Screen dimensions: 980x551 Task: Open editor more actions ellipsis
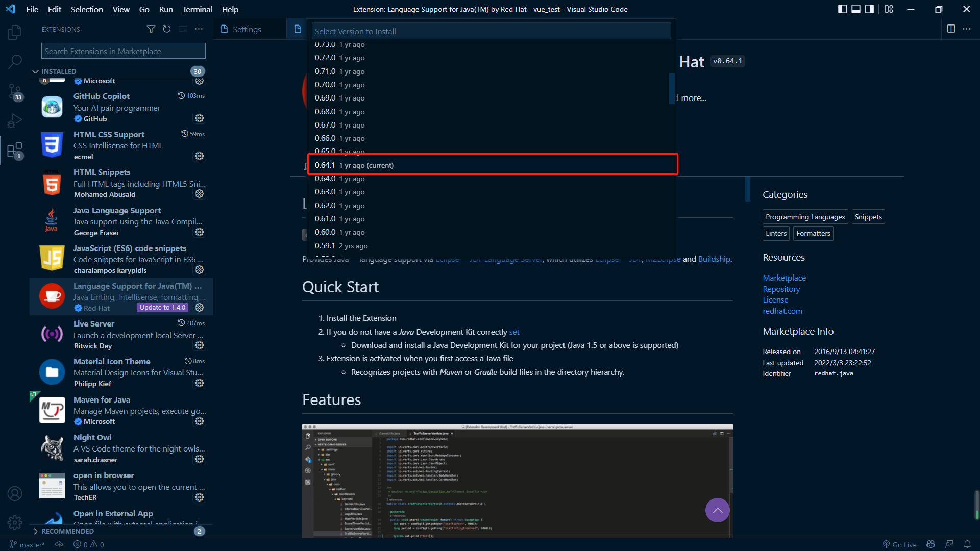coord(967,29)
